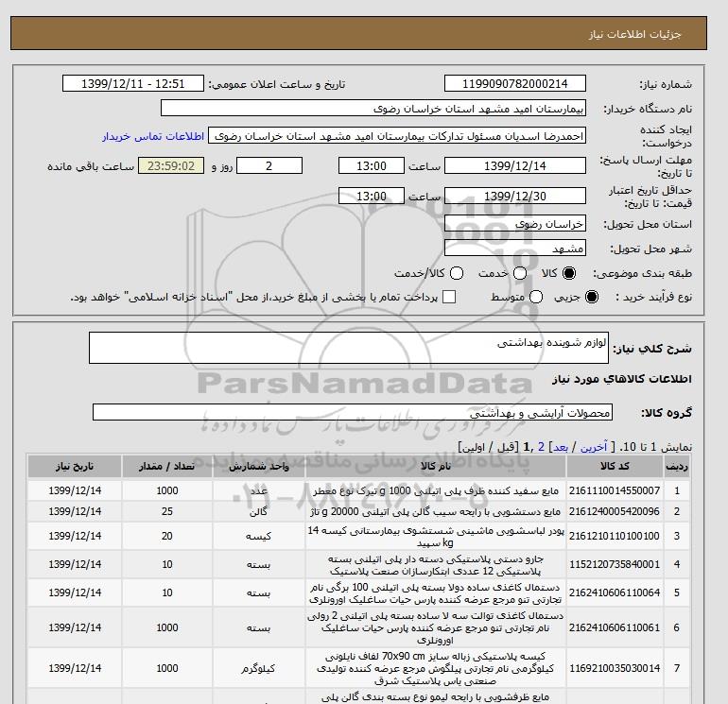Click the remaining time 23:59:02 field
Viewport: 728px width, 704px height.
coord(171,165)
